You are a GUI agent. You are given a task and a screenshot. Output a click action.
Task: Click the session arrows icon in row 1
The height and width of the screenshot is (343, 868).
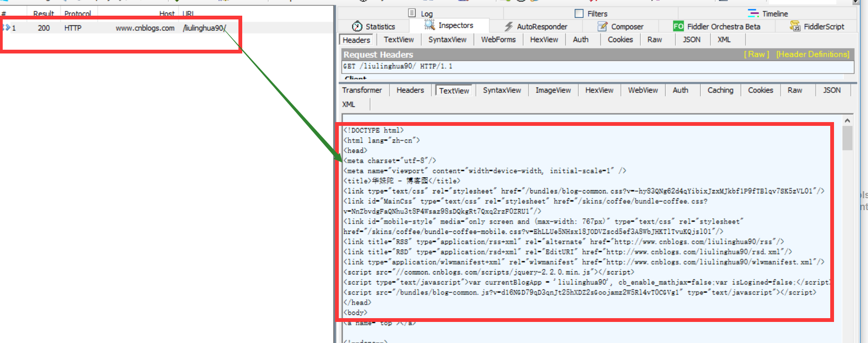pos(6,28)
